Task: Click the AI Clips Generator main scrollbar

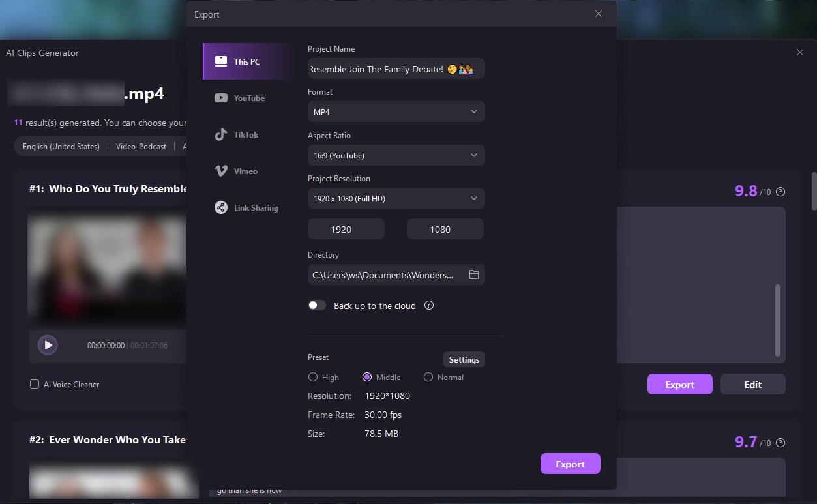Action: coord(813,191)
